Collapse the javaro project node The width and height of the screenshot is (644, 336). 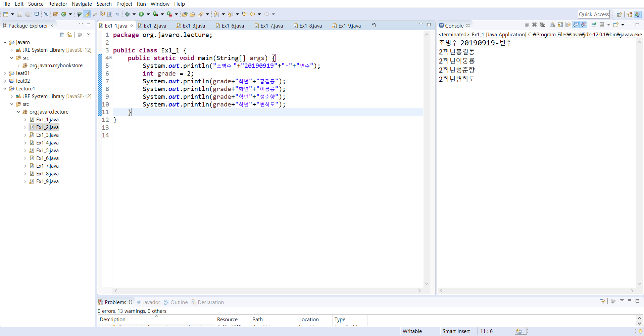(x=5, y=42)
